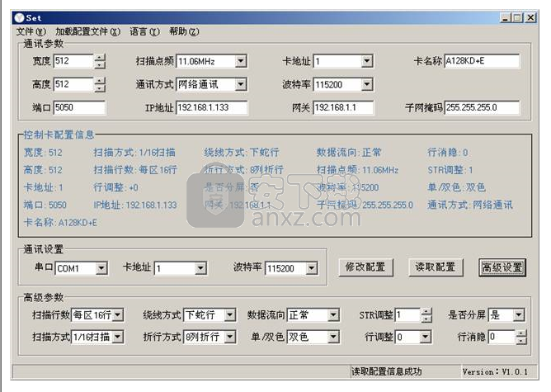Click the info text 卡名称: A128KD+E

(x=60, y=222)
